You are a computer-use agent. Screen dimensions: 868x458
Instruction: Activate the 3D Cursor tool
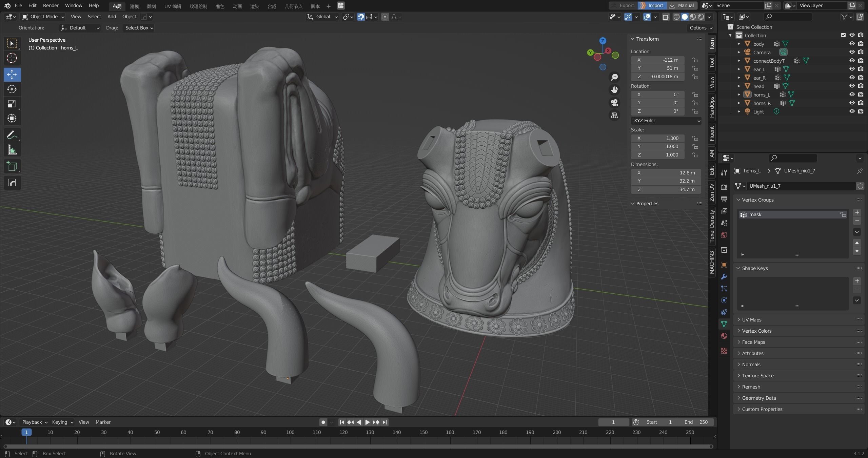tap(12, 58)
